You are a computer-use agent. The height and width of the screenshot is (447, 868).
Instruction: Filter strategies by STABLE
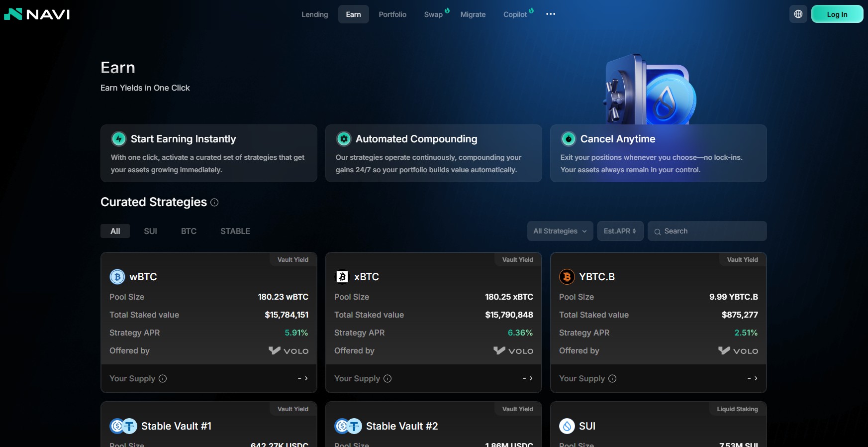pyautogui.click(x=235, y=231)
